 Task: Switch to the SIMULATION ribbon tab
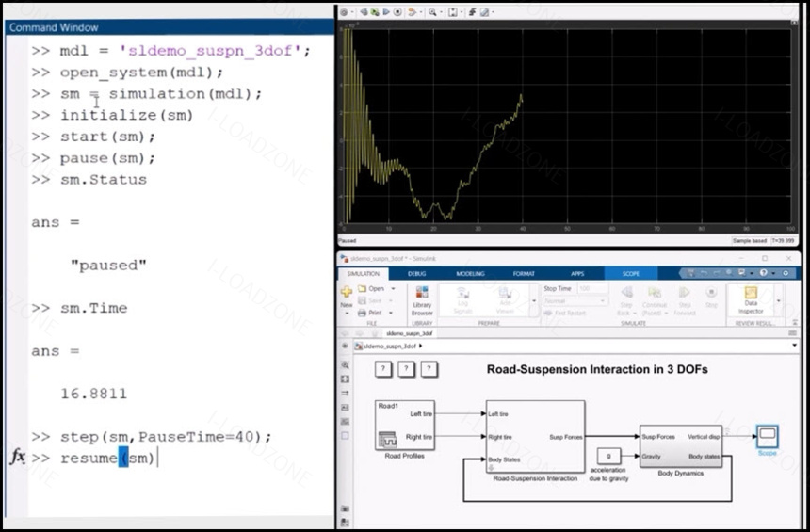point(364,274)
